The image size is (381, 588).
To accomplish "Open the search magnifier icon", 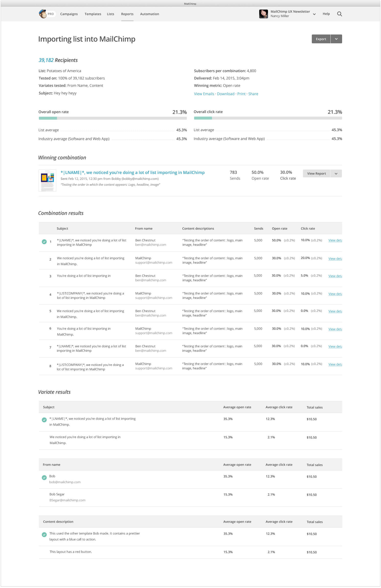I will [339, 14].
